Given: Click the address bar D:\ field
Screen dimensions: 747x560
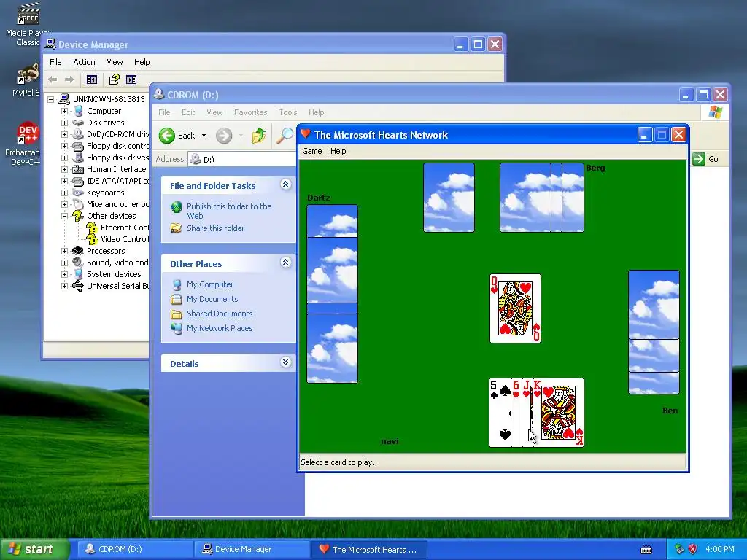Looking at the screenshot, I should [243, 160].
